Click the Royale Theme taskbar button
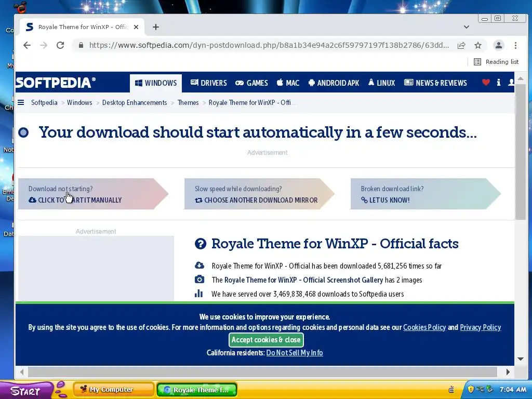 [197, 390]
